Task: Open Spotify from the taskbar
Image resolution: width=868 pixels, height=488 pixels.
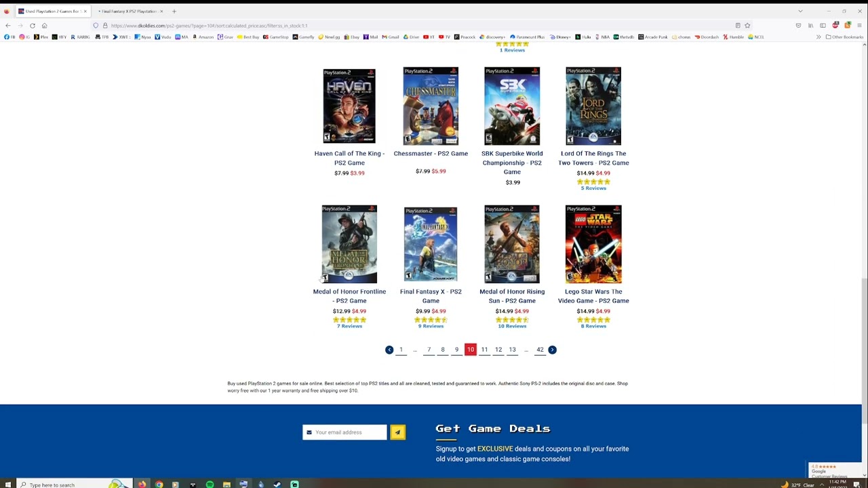Action: [210, 485]
